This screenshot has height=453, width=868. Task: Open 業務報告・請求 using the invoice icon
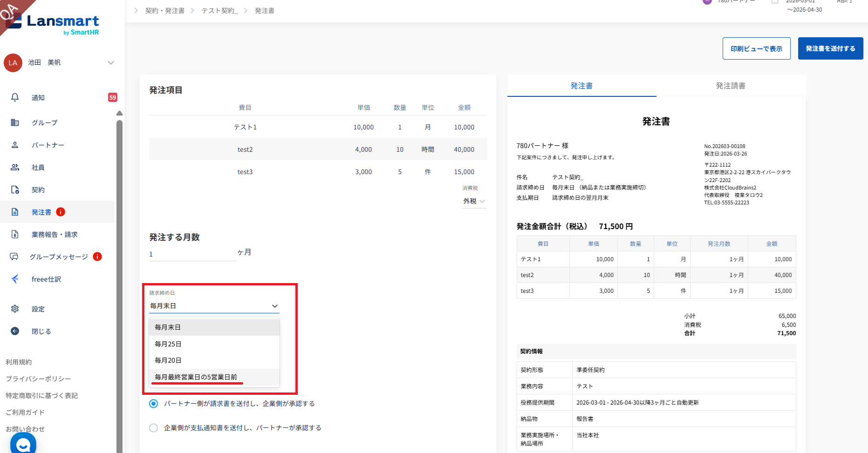coord(15,234)
